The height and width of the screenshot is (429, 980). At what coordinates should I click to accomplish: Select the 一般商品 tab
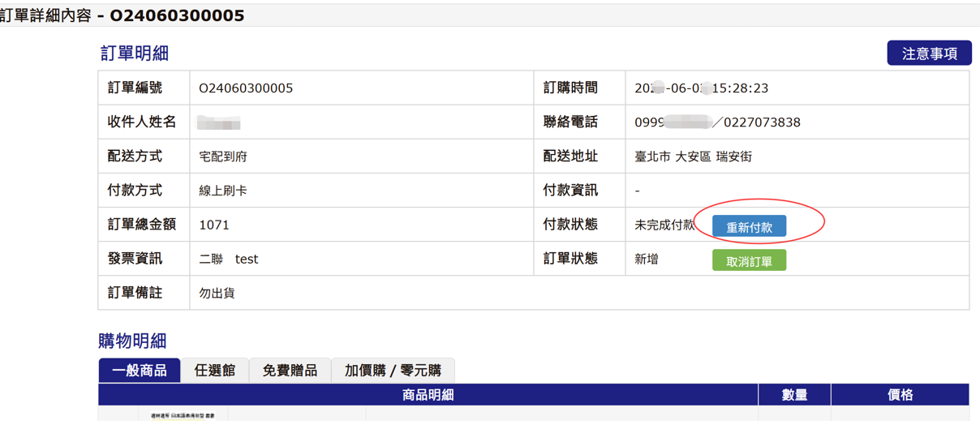tap(139, 371)
